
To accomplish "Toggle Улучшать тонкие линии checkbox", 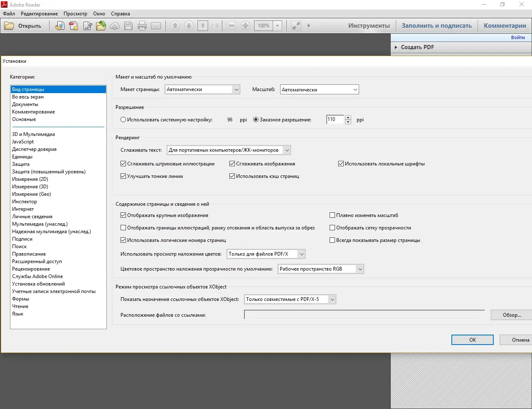I will click(123, 176).
